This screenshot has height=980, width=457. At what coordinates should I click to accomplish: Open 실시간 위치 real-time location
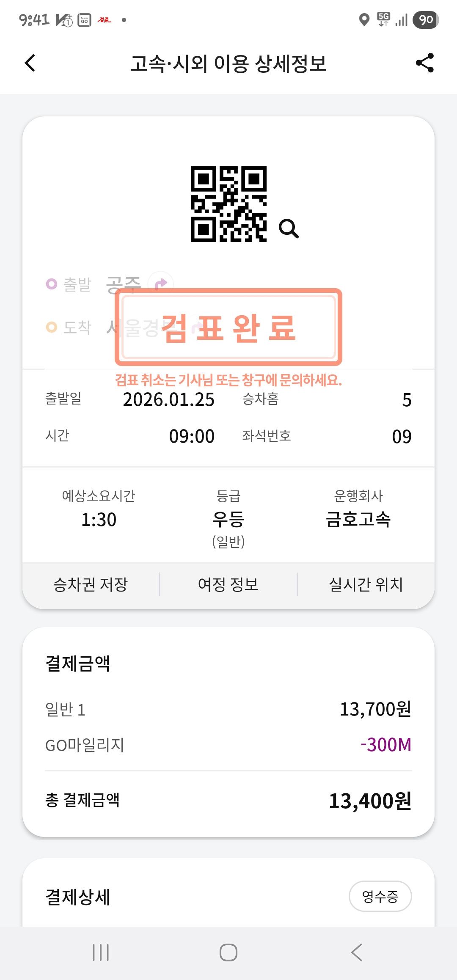click(366, 584)
